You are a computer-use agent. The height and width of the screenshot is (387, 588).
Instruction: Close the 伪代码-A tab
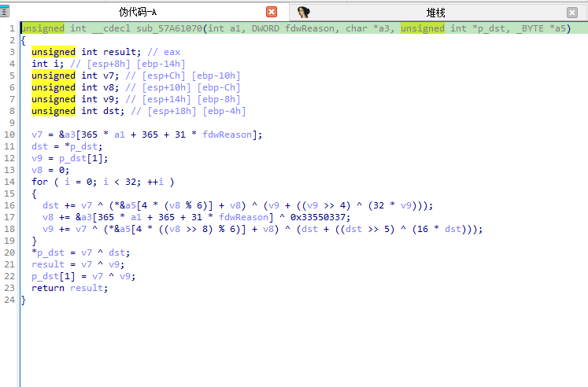(272, 12)
